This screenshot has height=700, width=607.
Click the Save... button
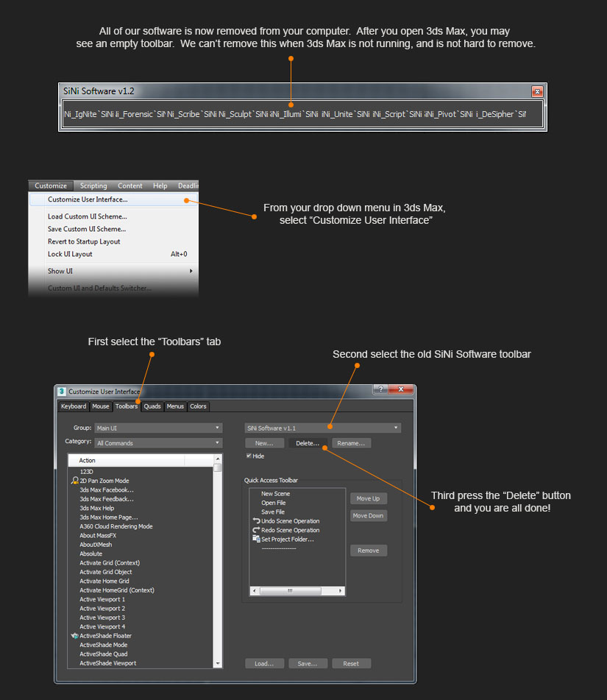coord(308,664)
